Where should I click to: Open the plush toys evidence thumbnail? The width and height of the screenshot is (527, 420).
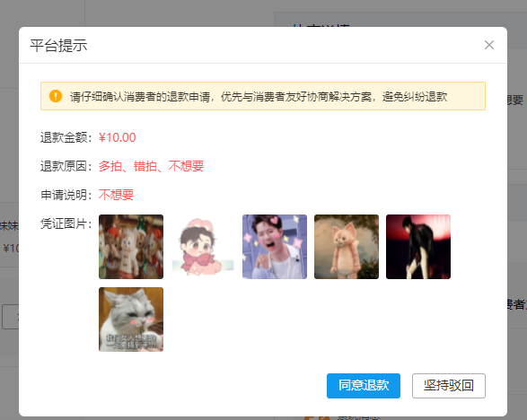[x=131, y=247]
